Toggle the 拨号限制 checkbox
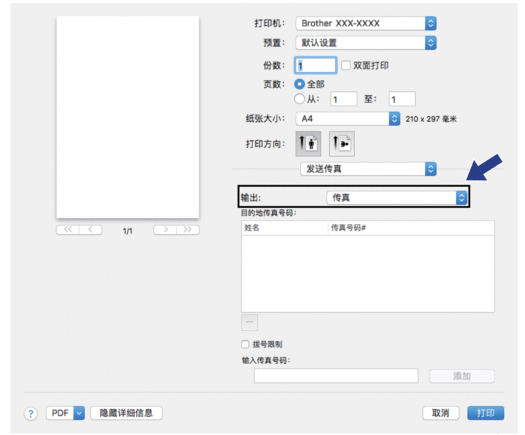This screenshot has width=525, height=435. coord(245,344)
